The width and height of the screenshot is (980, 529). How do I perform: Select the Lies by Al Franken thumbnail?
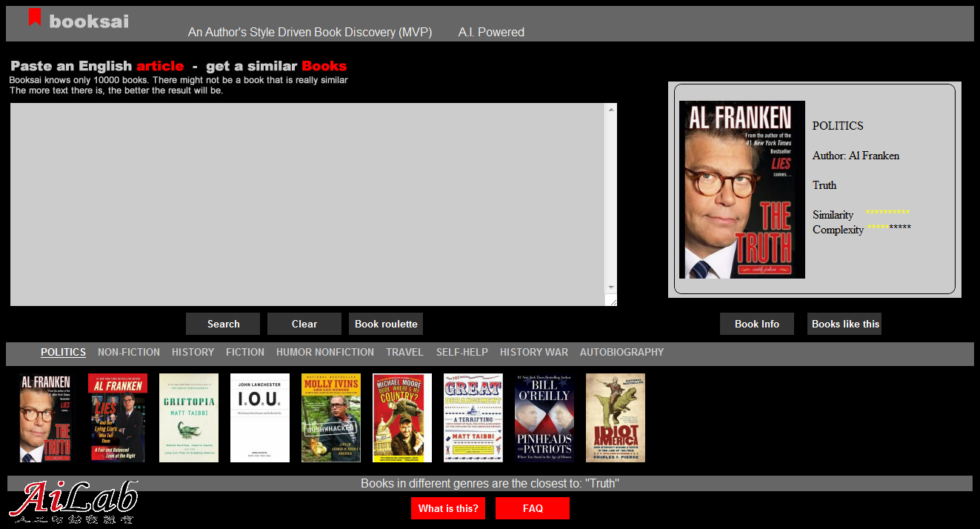tap(117, 418)
